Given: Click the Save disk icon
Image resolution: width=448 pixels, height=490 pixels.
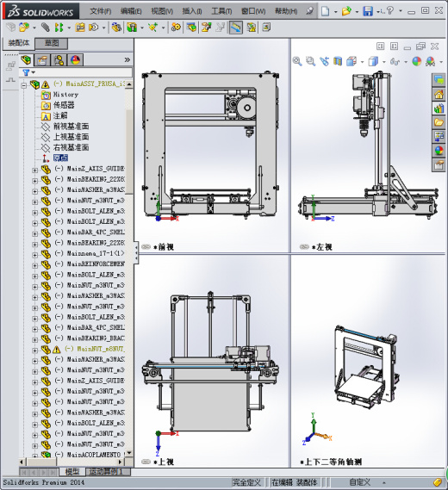Looking at the screenshot, I should point(368,11).
